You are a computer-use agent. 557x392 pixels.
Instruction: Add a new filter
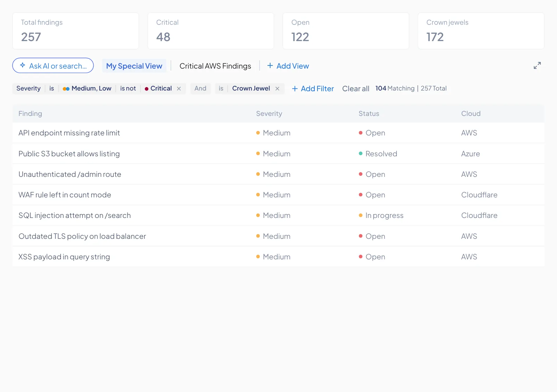pyautogui.click(x=313, y=88)
